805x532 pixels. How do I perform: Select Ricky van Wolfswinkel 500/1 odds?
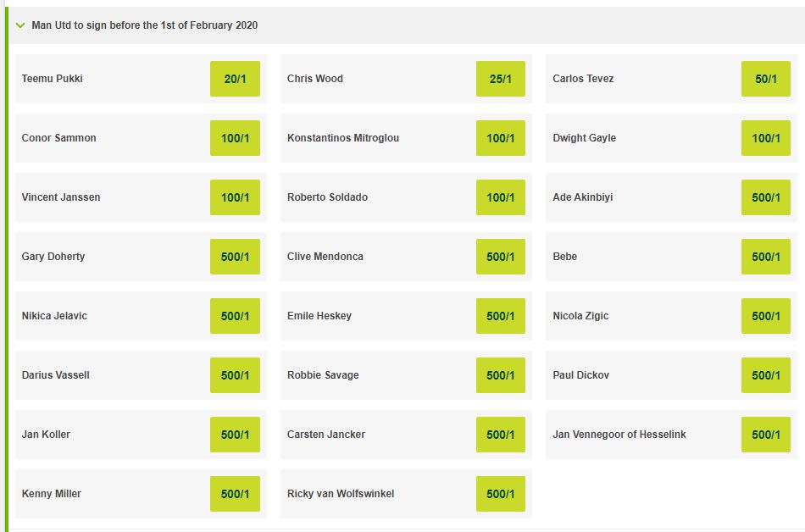[500, 494]
